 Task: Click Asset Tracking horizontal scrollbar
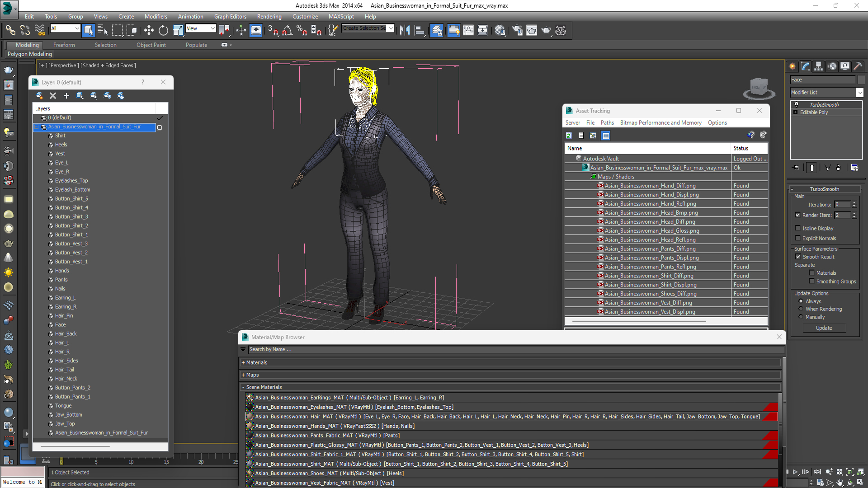point(639,321)
